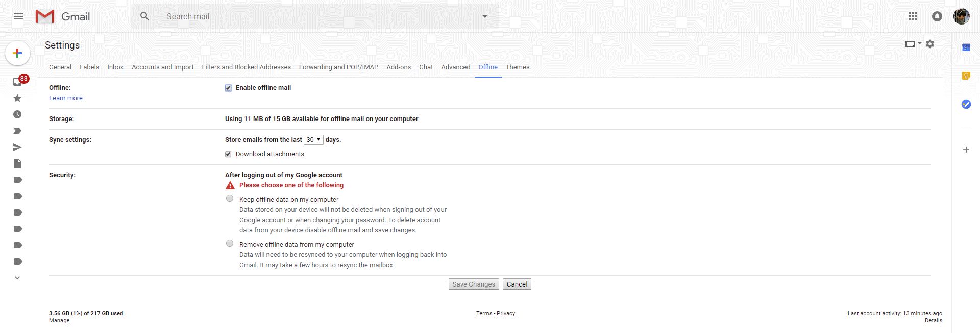The height and width of the screenshot is (333, 980).
Task: Open the Important mail icon
Action: pyautogui.click(x=17, y=131)
